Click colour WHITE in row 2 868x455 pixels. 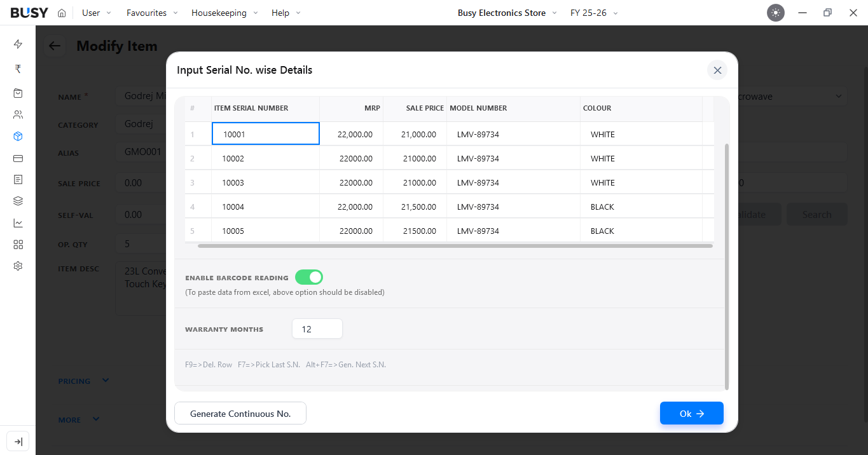[641, 158]
